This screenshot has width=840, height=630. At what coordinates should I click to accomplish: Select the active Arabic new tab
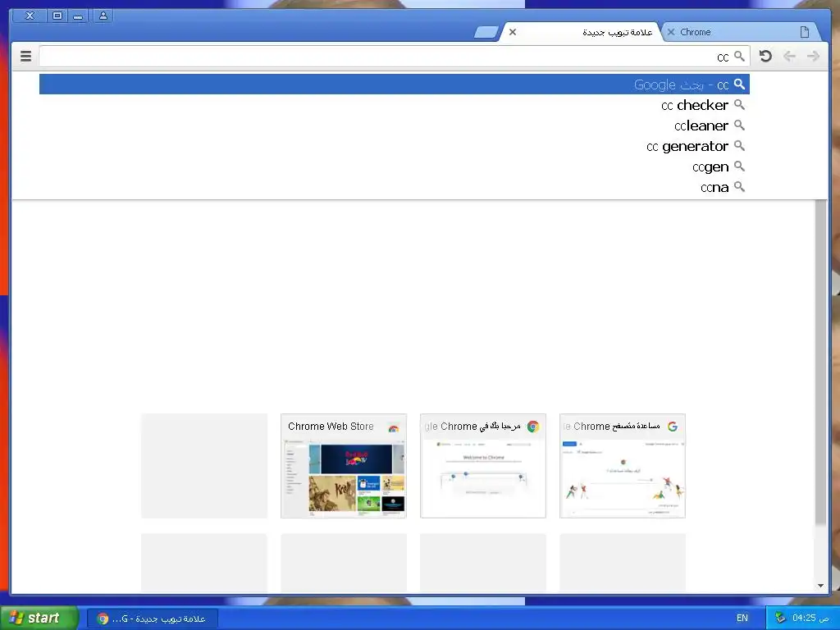coord(582,32)
